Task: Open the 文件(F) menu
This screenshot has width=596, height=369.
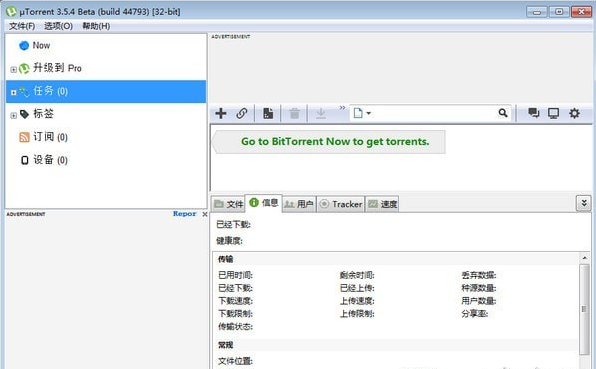Action: (x=22, y=26)
